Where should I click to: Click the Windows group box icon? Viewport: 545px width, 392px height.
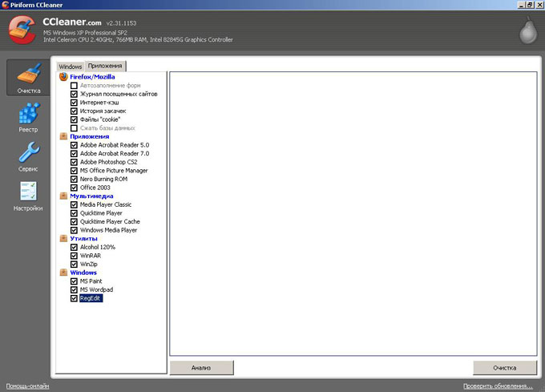[x=63, y=273]
